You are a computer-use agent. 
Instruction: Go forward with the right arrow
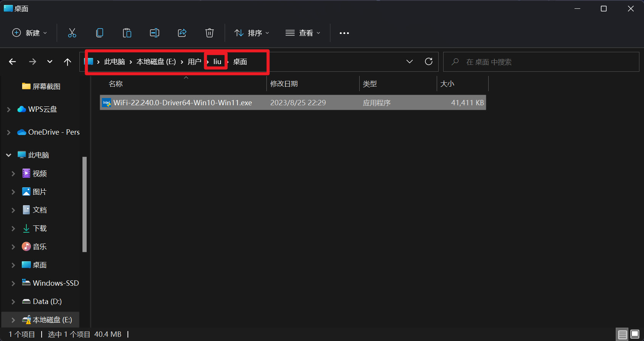point(33,62)
